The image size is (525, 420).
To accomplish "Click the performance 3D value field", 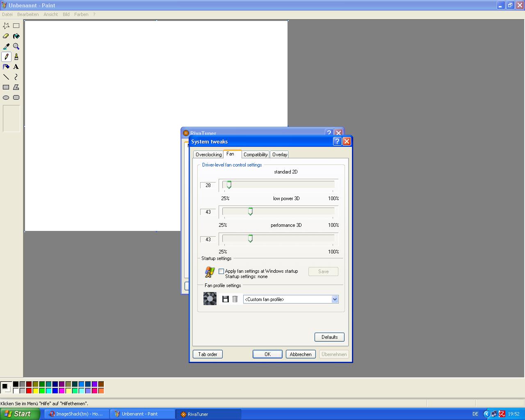I will click(208, 240).
